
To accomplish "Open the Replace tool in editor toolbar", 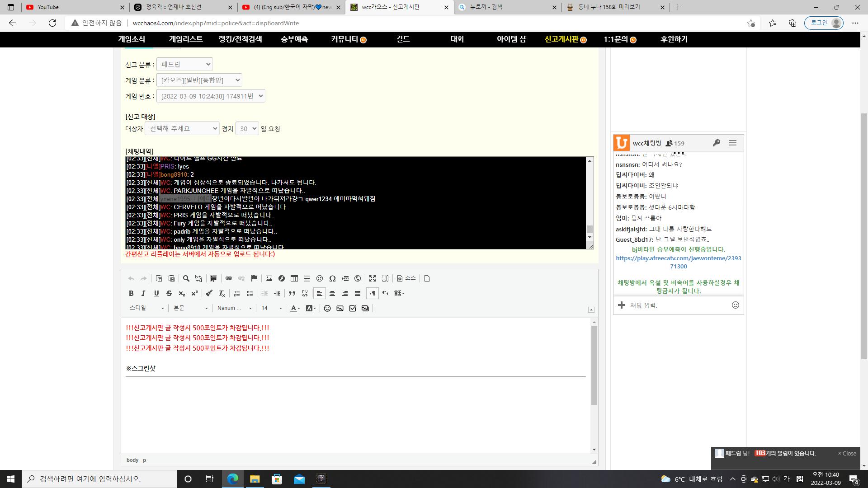I will tap(198, 278).
